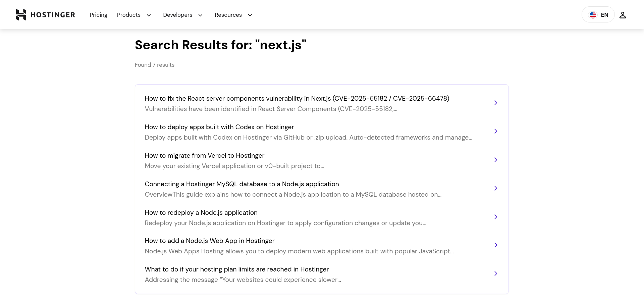The height and width of the screenshot is (299, 644).
Task: Click the snippet 'Node.js Web Apps Hosting allows you'
Action: pos(299,251)
